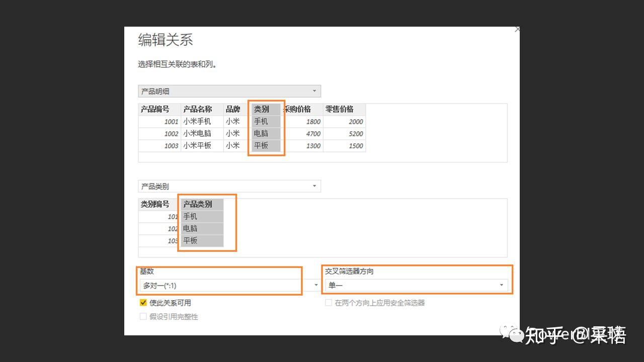
Task: Open the 产品明细 table dropdown
Action: pos(229,91)
